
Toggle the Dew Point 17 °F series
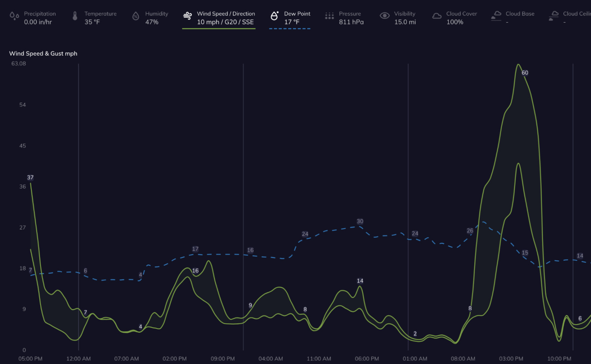[297, 18]
